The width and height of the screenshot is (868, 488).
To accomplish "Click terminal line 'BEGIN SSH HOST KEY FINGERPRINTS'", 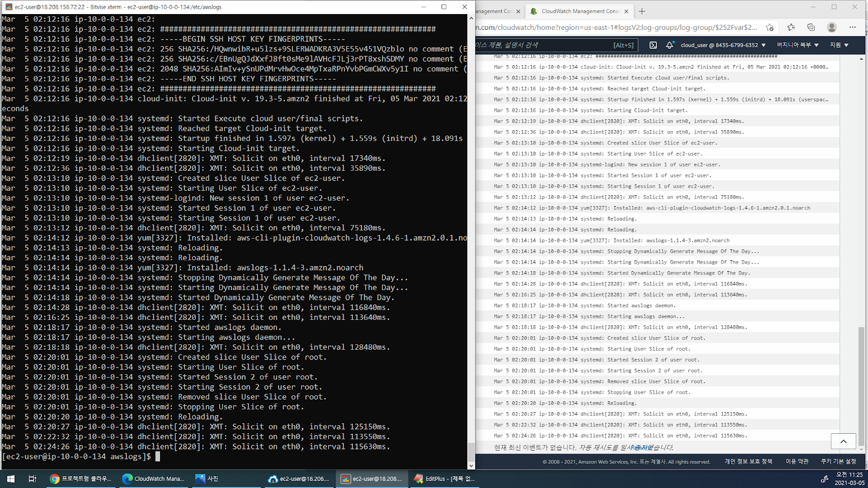I will (174, 39).
